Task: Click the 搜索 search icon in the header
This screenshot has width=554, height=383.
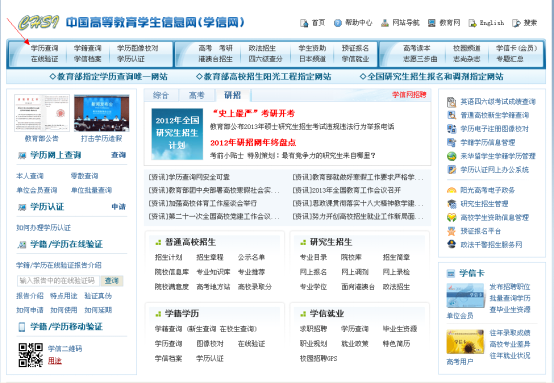Action: tap(516, 23)
